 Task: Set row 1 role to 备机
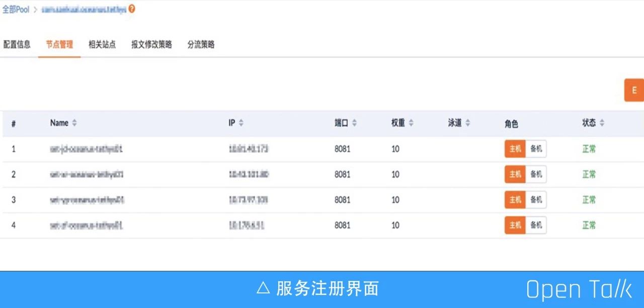coord(536,149)
